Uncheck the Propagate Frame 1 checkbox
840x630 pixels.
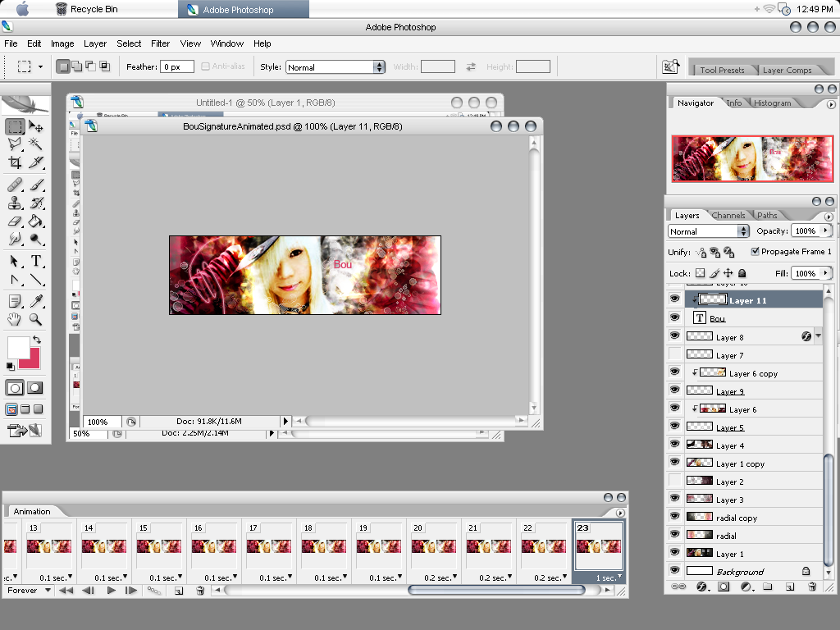click(x=756, y=251)
